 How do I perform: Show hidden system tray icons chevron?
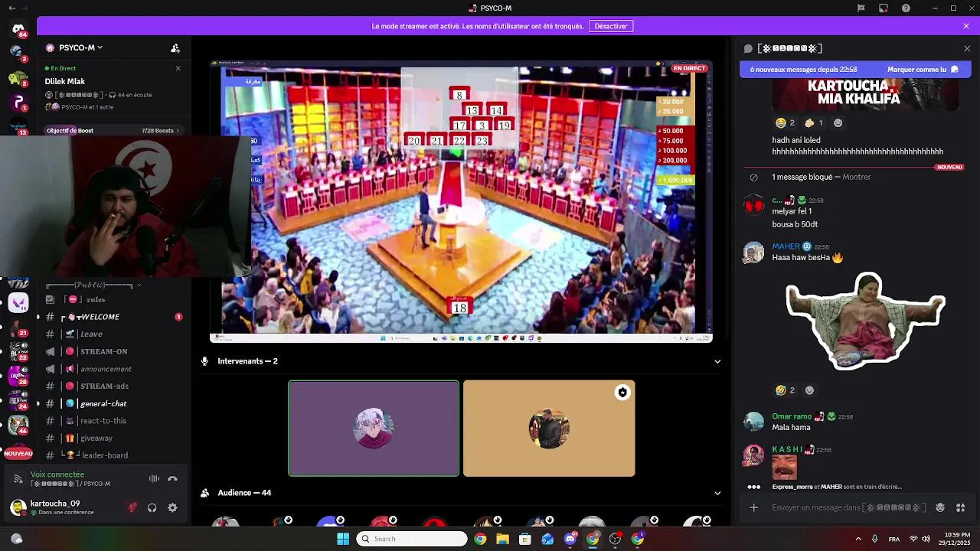(858, 539)
